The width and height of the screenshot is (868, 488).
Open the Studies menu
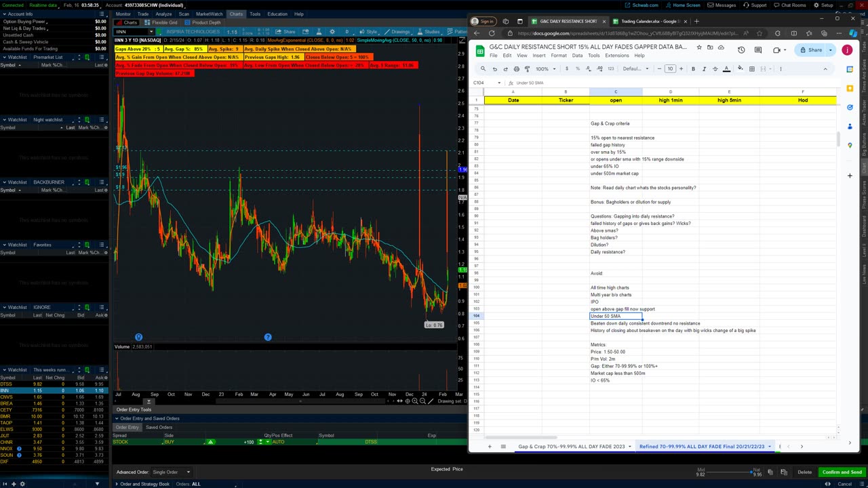(429, 32)
